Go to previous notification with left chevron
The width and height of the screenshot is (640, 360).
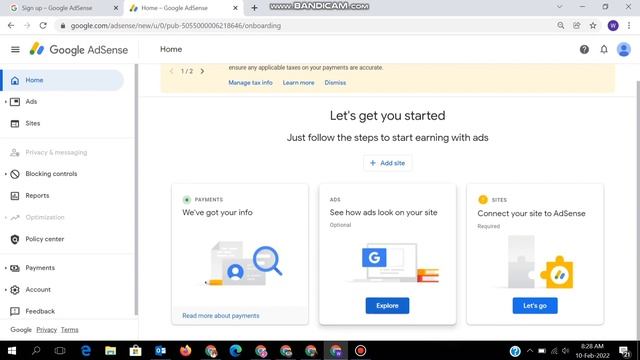pos(171,71)
